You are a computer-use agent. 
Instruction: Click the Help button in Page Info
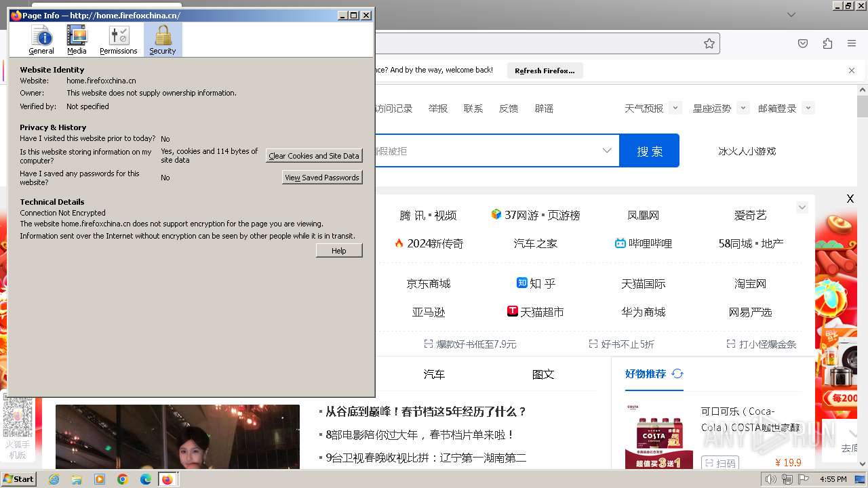pos(339,251)
